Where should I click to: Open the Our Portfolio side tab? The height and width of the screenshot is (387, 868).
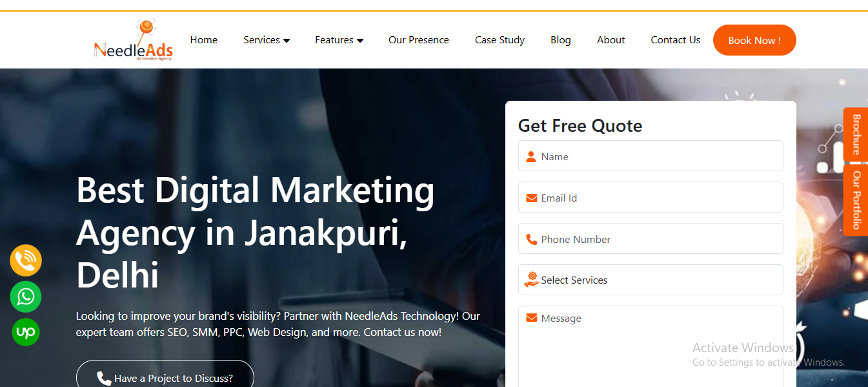856,200
